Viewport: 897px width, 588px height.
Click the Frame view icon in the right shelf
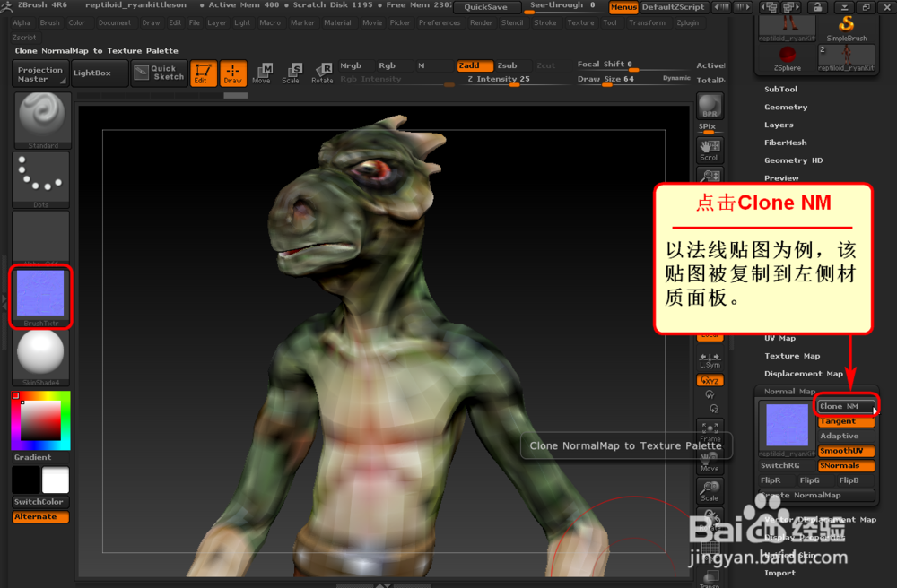pos(710,431)
